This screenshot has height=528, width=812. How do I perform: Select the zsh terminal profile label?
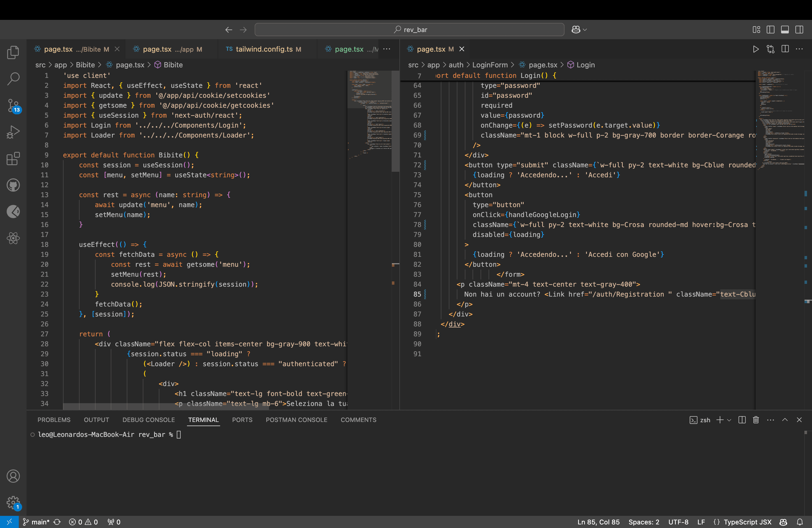(x=700, y=420)
